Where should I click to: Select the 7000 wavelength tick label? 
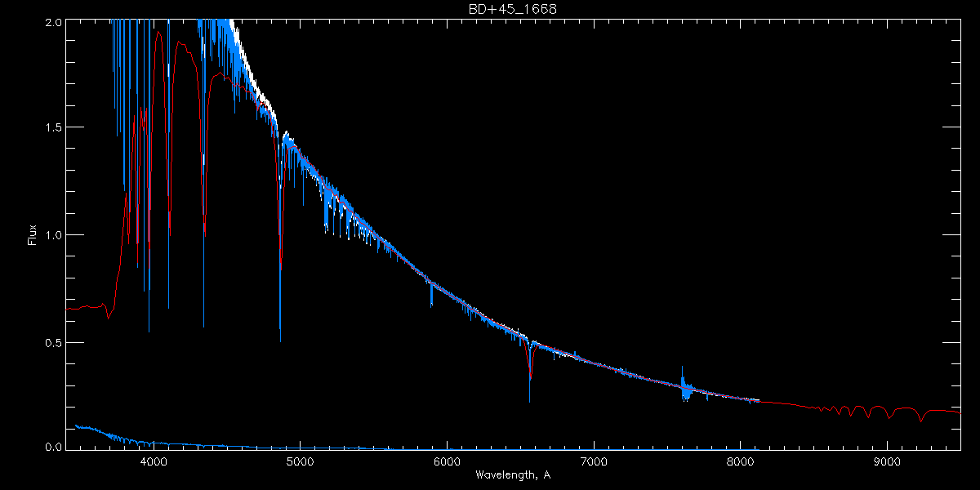point(594,461)
